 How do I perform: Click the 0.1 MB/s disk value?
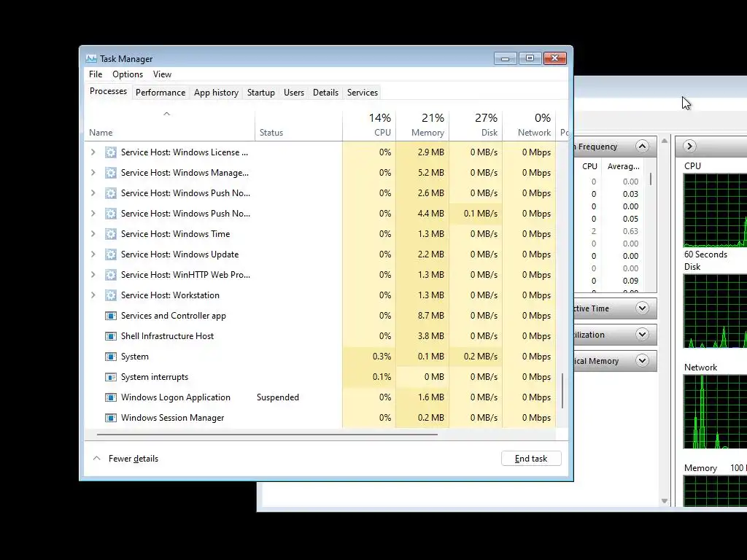click(x=480, y=214)
